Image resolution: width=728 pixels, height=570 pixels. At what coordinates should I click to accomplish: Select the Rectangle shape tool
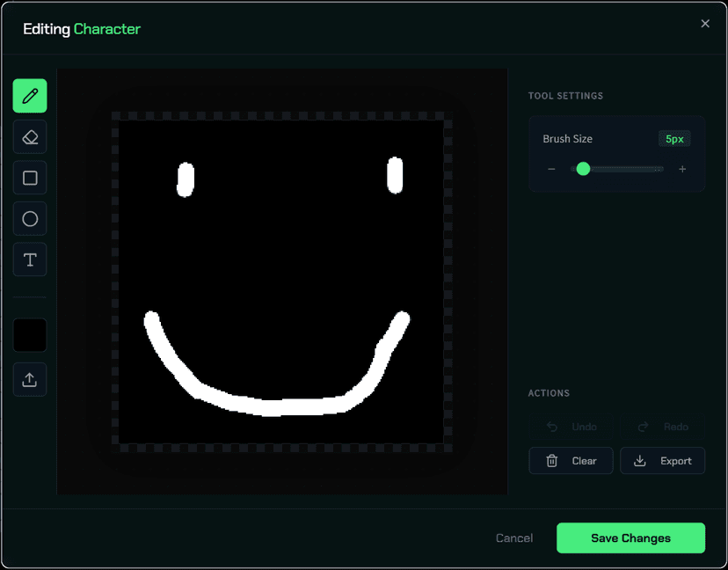point(29,178)
